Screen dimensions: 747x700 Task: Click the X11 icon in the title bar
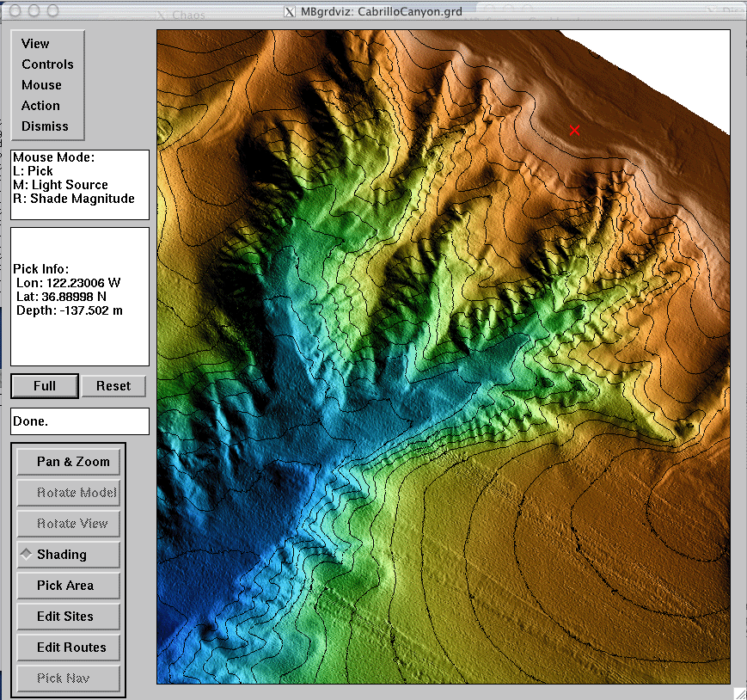point(291,11)
